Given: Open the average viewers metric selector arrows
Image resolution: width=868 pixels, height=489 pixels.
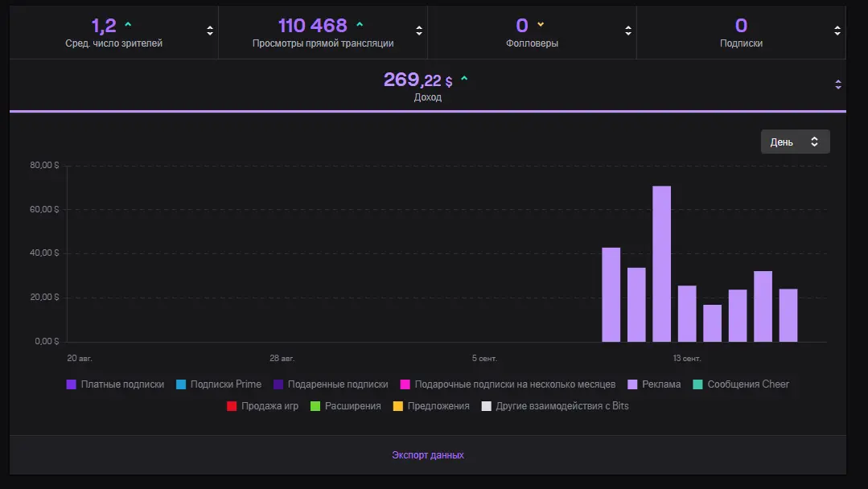Looking at the screenshot, I should (210, 31).
